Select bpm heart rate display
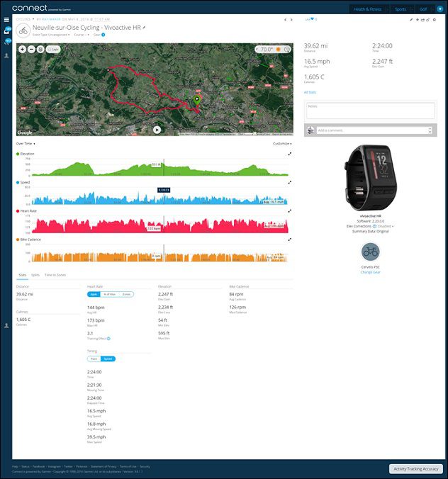The height and width of the screenshot is (479, 448). (94, 294)
